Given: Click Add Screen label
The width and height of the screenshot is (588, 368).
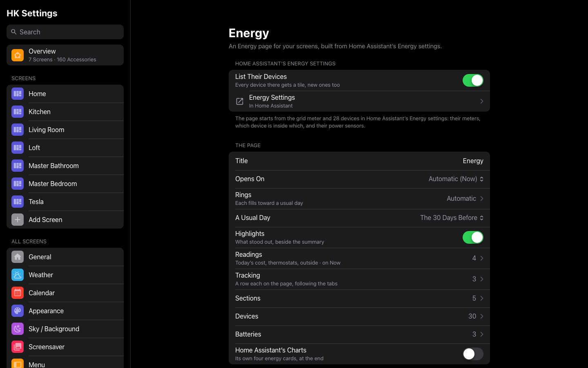Looking at the screenshot, I should (45, 220).
